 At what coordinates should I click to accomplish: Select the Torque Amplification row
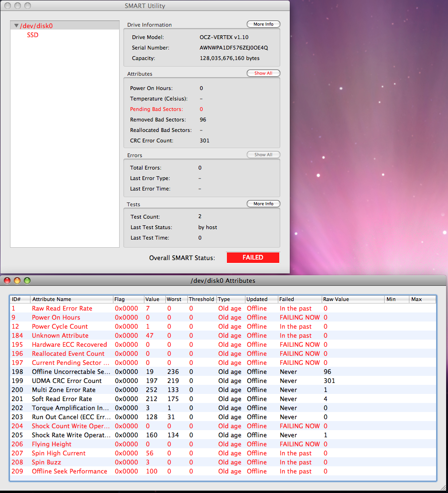click(x=223, y=408)
